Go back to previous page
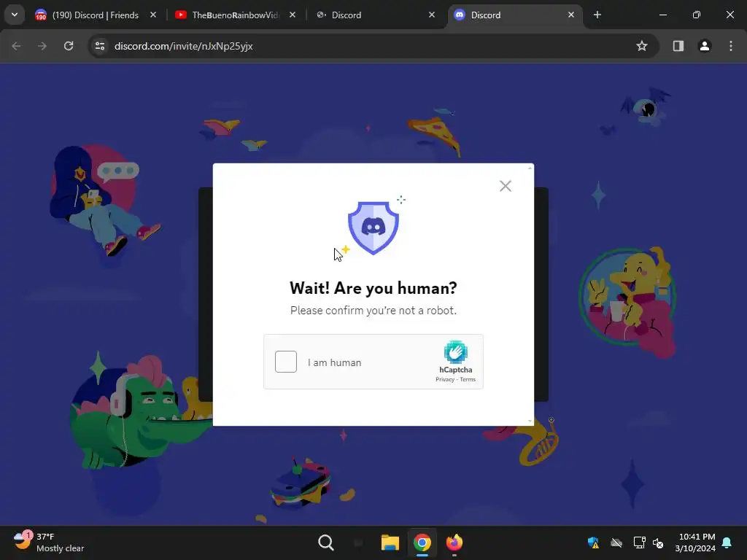 (16, 46)
